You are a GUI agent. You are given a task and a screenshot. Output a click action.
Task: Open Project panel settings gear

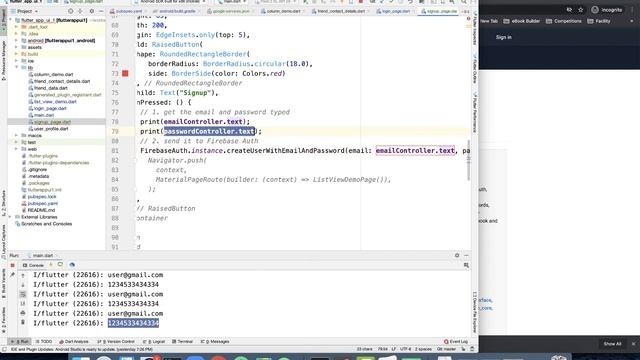pos(91,11)
